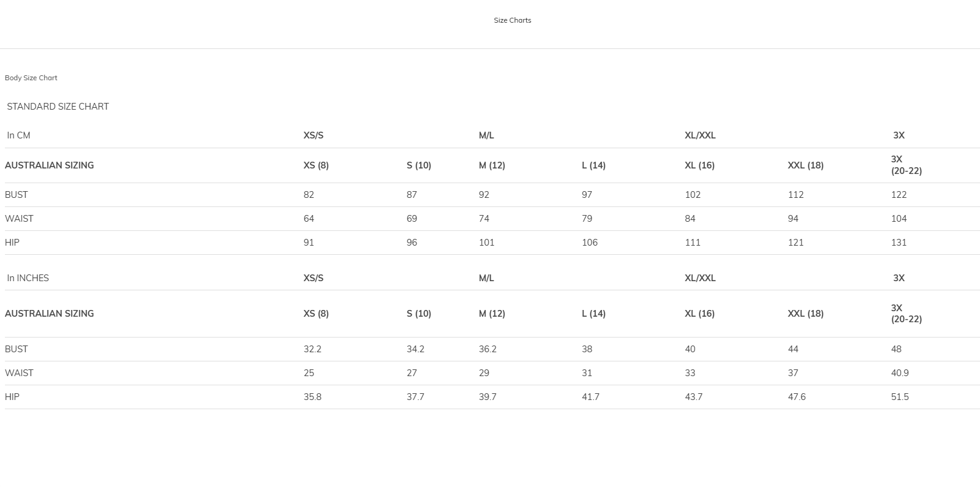980x487 pixels.
Task: Select the bust value 82 for XS
Action: [x=309, y=195]
